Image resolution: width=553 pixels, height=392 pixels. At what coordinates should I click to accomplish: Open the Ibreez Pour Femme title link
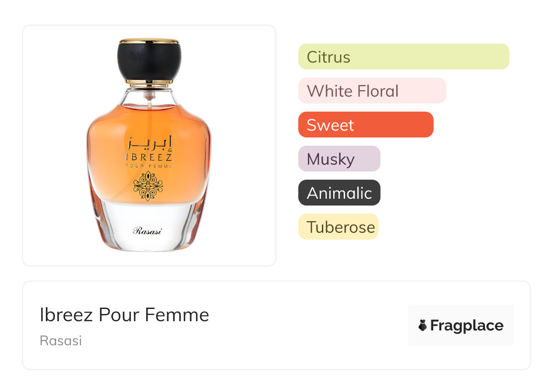pyautogui.click(x=124, y=315)
